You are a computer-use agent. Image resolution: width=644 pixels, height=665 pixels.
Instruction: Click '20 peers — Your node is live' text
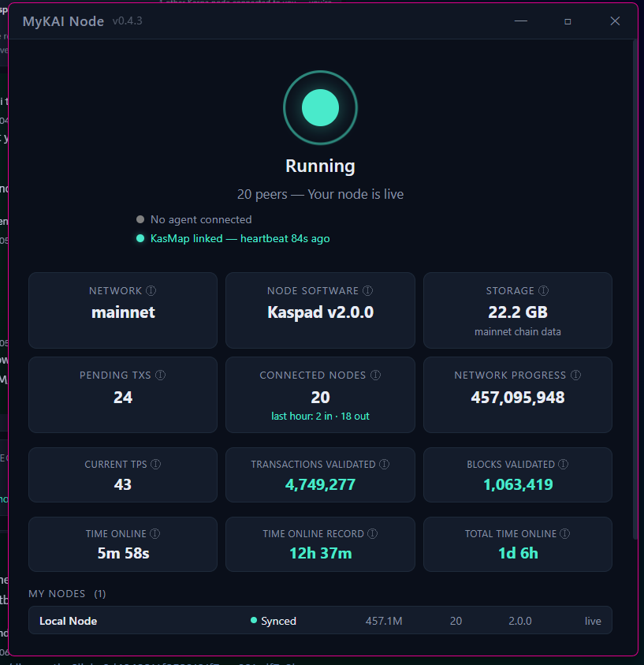(x=320, y=194)
